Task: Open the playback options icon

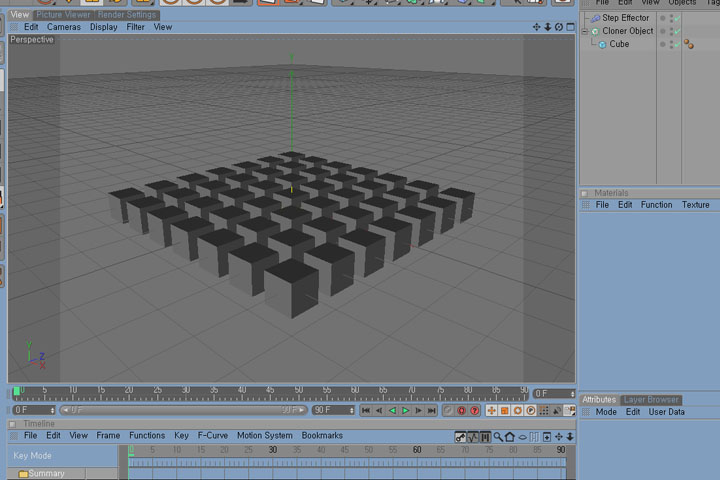Action: click(569, 410)
